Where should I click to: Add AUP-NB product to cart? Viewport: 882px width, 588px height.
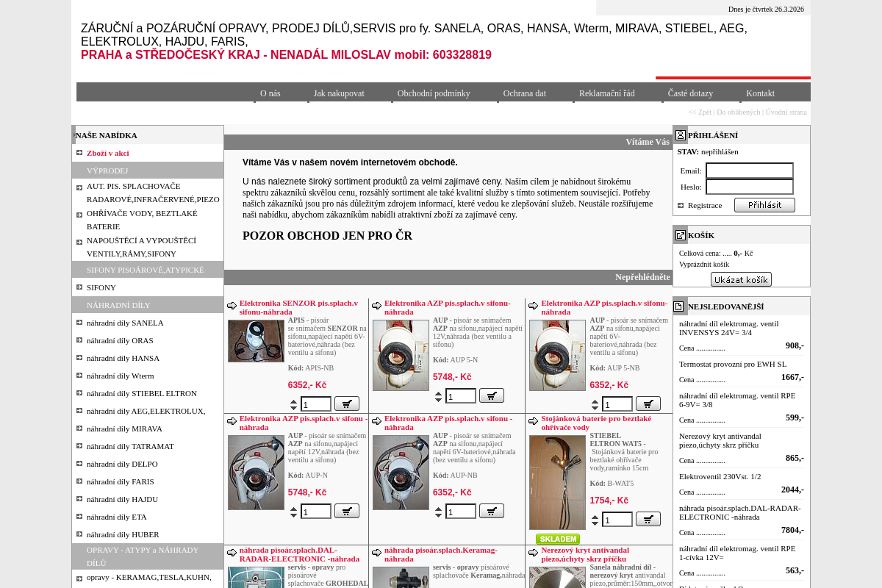(492, 511)
